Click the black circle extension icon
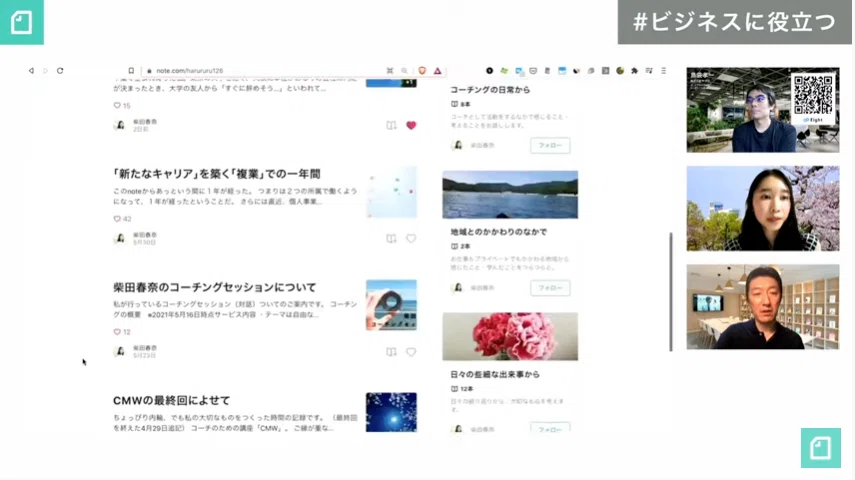Image resolution: width=855 pixels, height=480 pixels. click(490, 71)
